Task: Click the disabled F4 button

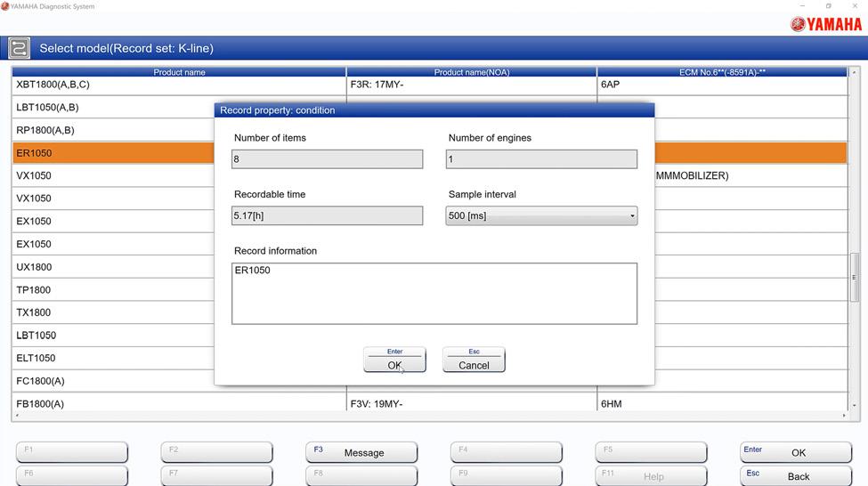Action: [x=507, y=452]
